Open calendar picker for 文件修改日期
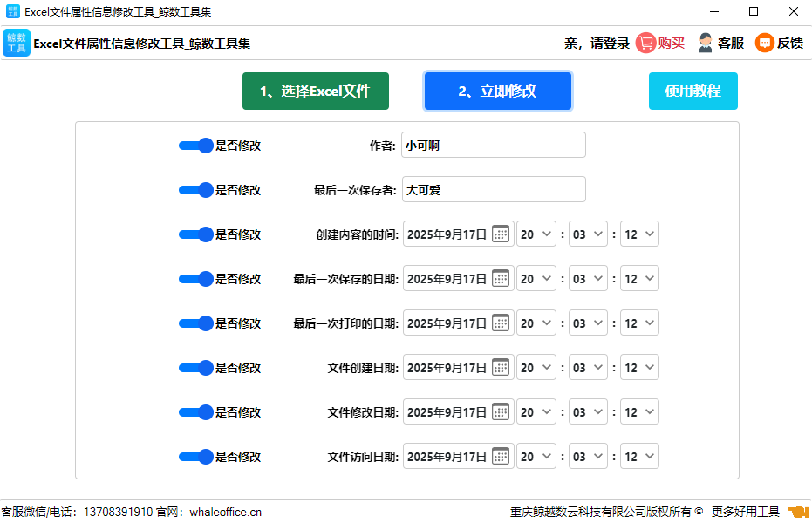 click(501, 411)
